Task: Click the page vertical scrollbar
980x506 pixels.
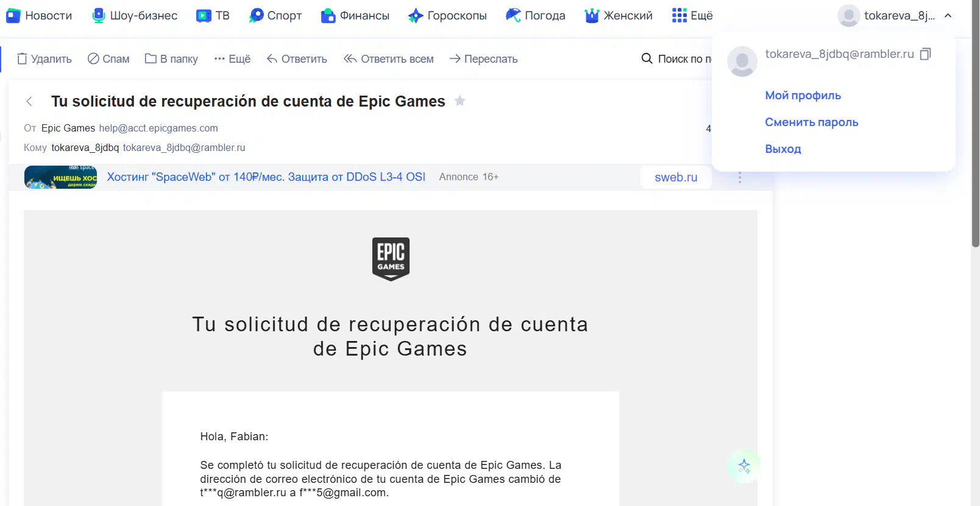Action: click(x=975, y=124)
